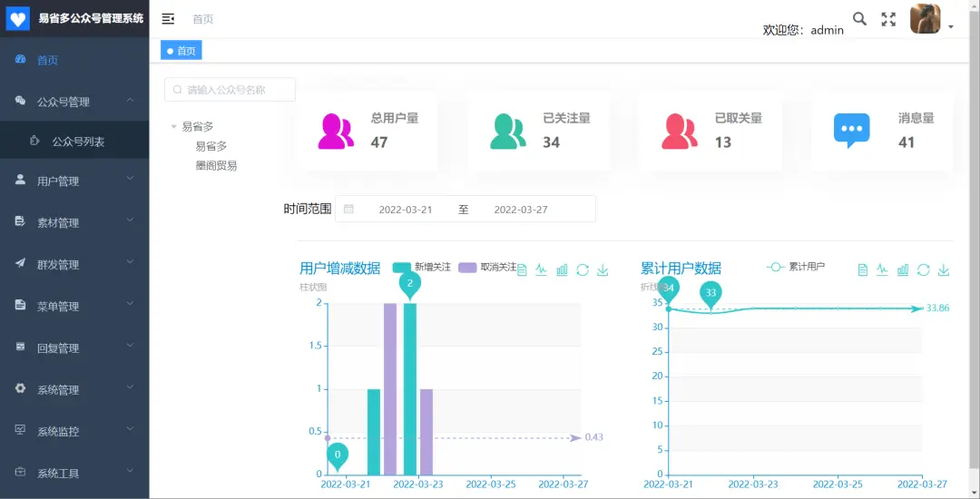Open data view in 累计用户数据 chart
The height and width of the screenshot is (499, 980).
pyautogui.click(x=863, y=269)
